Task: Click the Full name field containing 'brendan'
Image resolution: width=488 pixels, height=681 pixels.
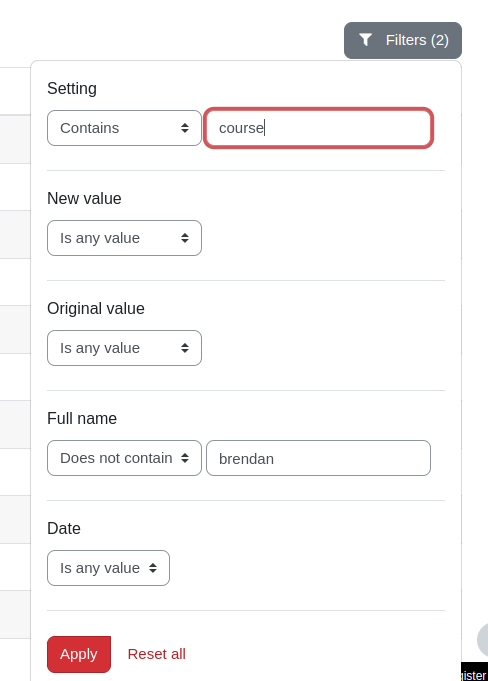Action: click(x=318, y=458)
